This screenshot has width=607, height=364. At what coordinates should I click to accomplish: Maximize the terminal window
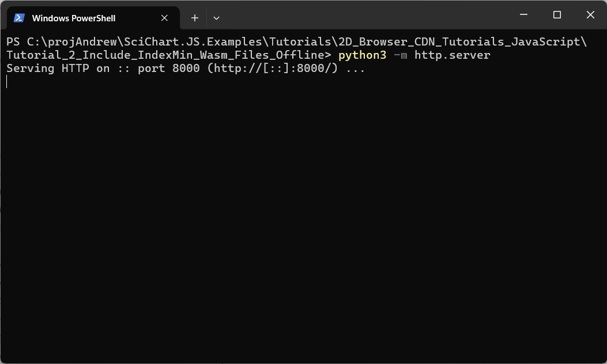pos(557,15)
